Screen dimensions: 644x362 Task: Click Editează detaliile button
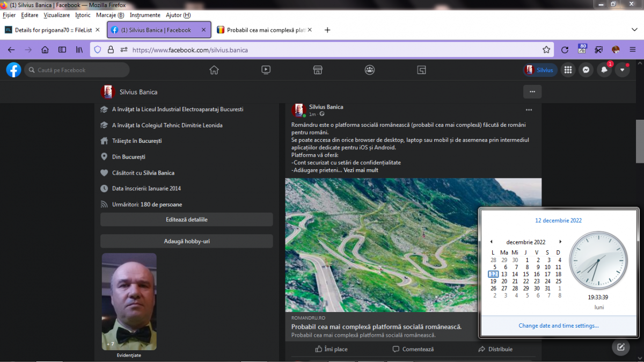click(186, 220)
